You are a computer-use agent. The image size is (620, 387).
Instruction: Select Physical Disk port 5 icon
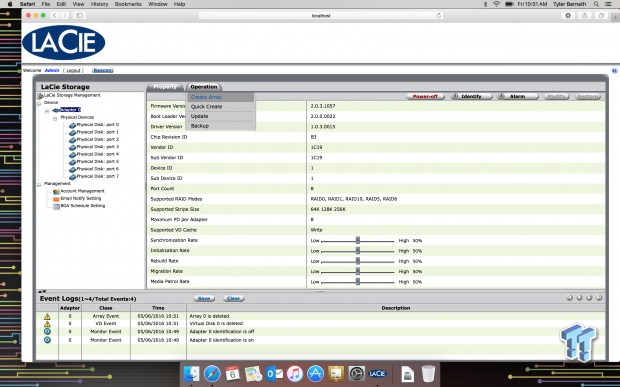pos(72,162)
